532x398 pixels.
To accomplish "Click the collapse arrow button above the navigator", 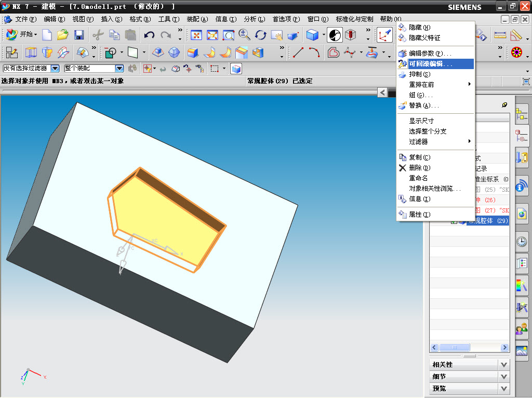I will pyautogui.click(x=382, y=92).
